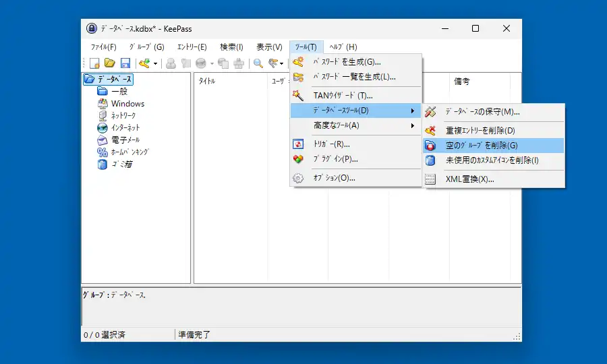Choose トリガー(R)... menu entry
Image resolution: width=607 pixels, height=364 pixels.
tap(355, 144)
